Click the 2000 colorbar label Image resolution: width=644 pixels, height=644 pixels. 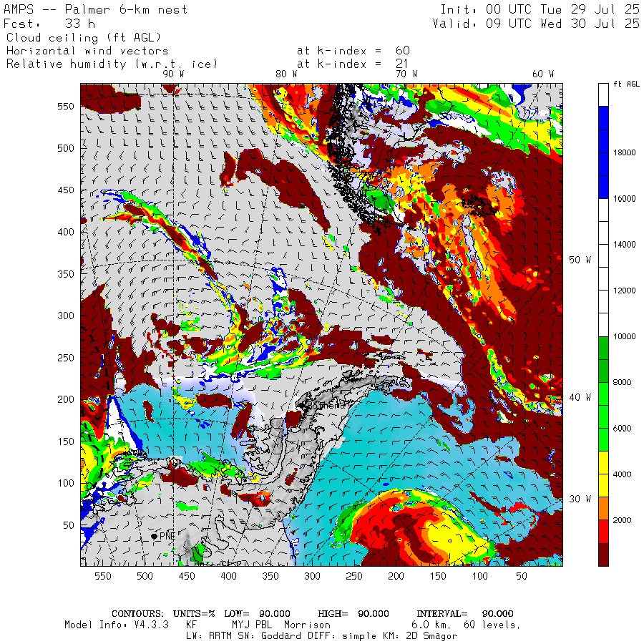tap(623, 520)
